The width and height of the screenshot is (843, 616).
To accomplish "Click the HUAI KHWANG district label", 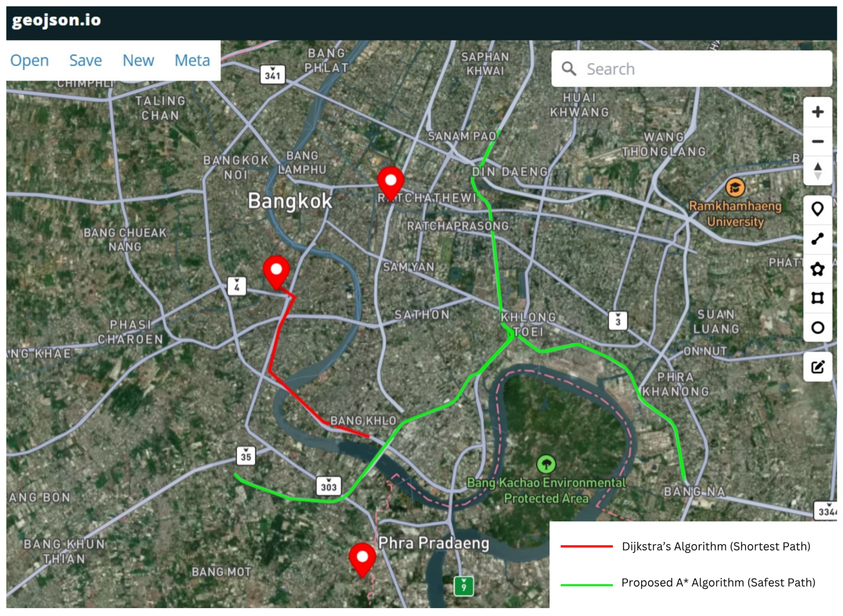I will pyautogui.click(x=579, y=105).
